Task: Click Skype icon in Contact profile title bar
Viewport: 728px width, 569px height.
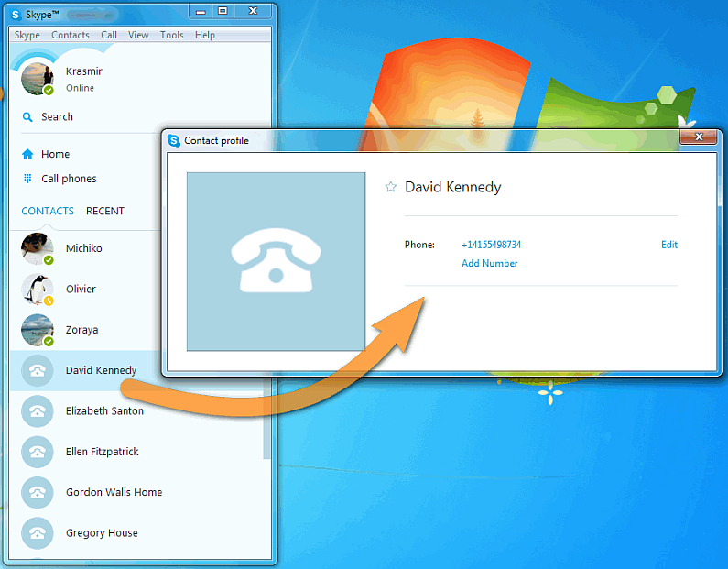Action: [174, 140]
